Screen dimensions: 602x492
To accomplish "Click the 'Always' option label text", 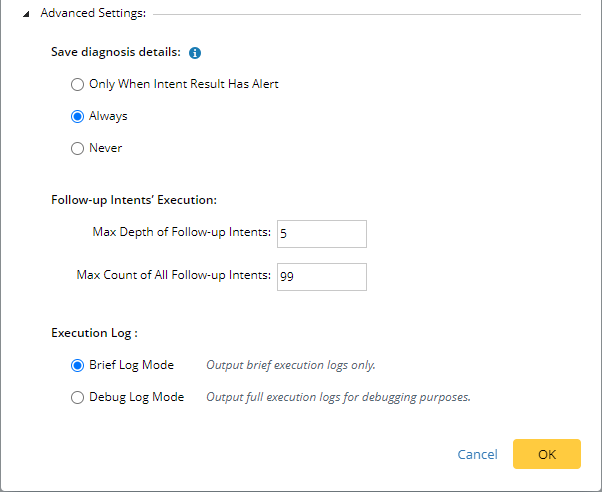I will (108, 116).
